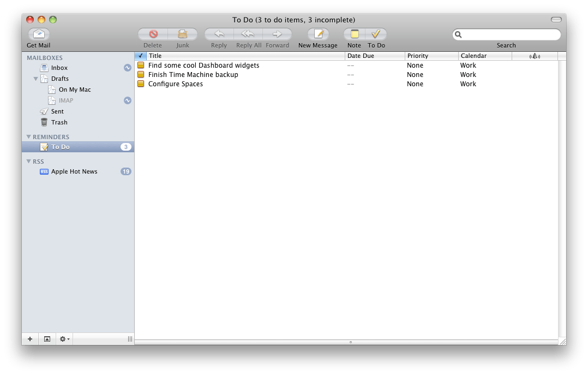Click the toolbar toggle pill button
The image size is (588, 375).
pyautogui.click(x=556, y=20)
